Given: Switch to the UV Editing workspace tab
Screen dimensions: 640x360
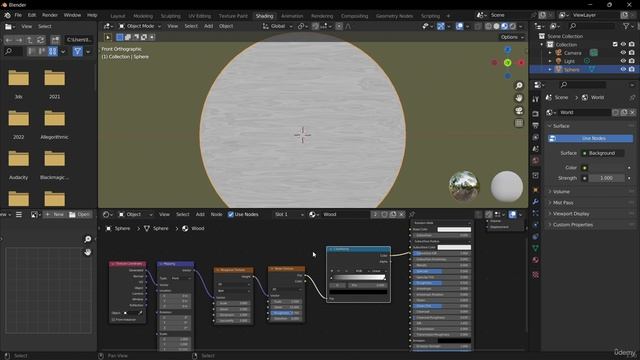Looking at the screenshot, I should 200,16.
